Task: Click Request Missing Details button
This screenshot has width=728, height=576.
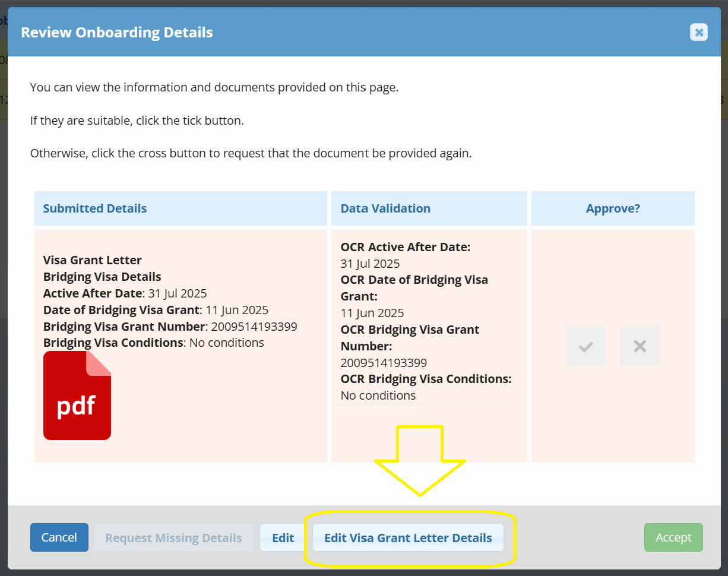Action: pos(173,538)
